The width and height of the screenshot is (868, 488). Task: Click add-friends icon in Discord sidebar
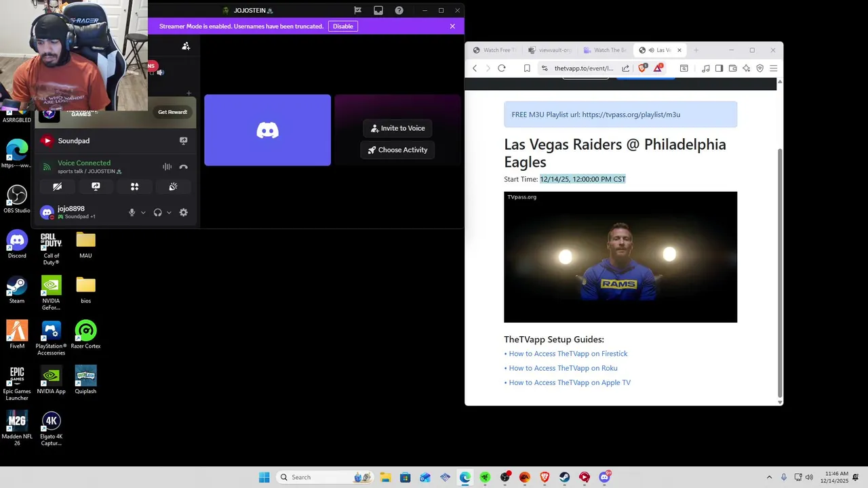186,46
